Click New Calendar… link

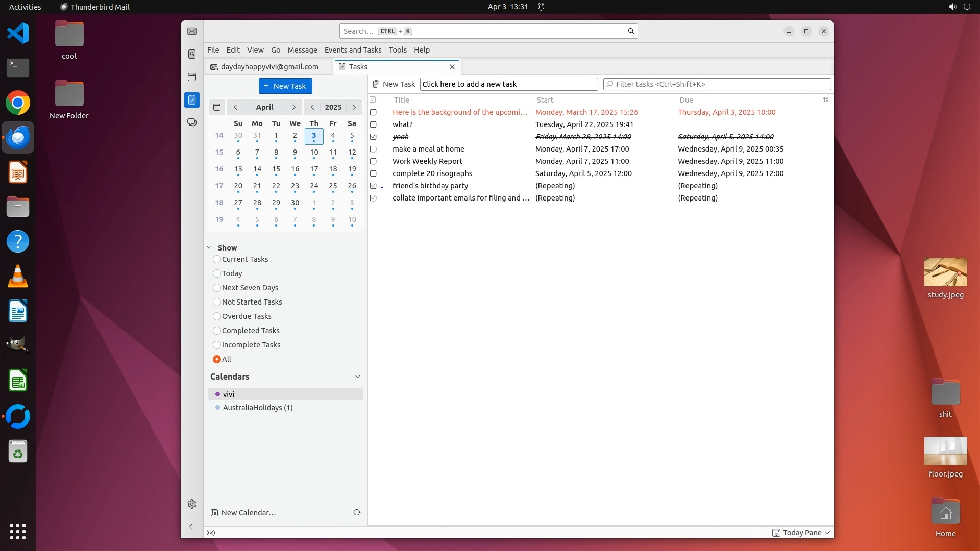pyautogui.click(x=248, y=512)
